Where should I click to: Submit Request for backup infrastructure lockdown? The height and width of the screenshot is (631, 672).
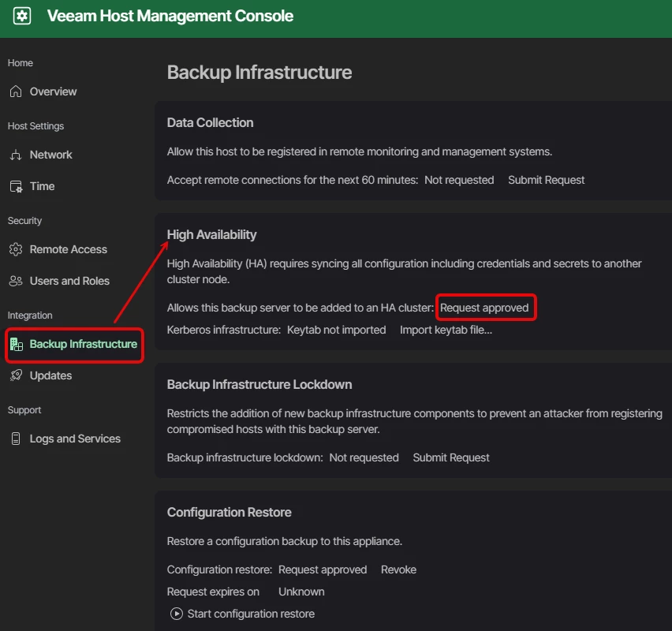click(x=451, y=457)
